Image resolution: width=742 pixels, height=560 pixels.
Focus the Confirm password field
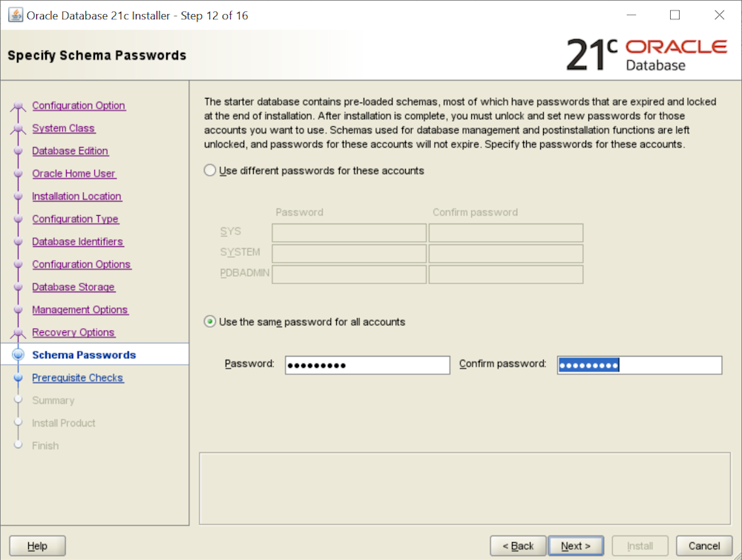tap(639, 365)
